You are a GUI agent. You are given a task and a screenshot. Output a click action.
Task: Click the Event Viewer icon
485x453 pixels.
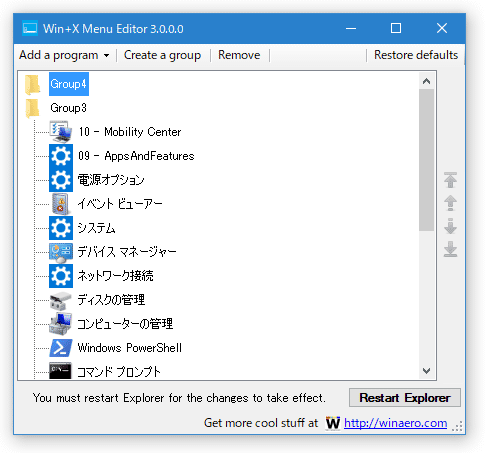pos(61,204)
